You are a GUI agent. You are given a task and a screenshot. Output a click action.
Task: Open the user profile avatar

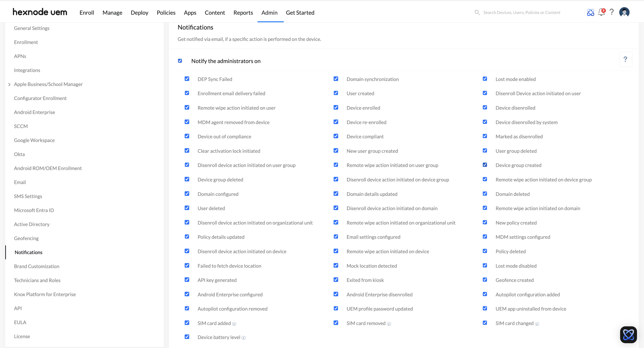point(624,12)
